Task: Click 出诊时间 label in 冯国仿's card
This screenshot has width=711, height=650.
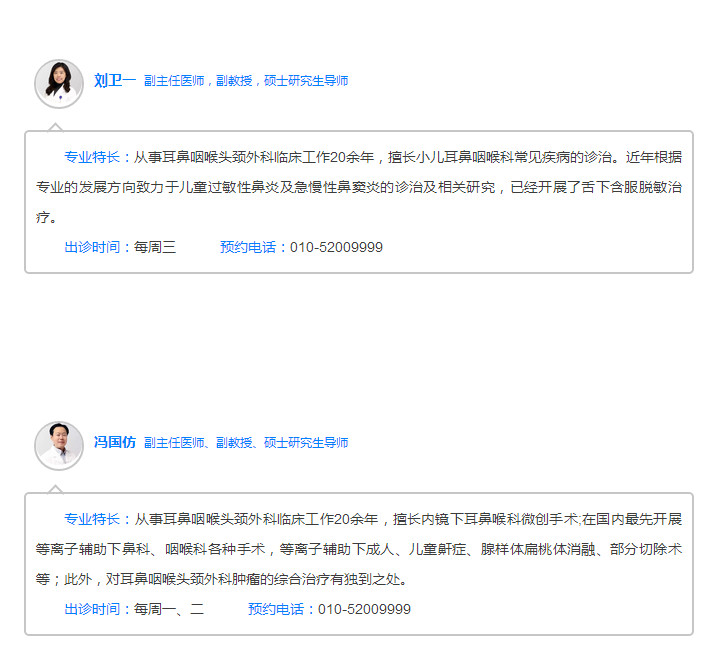Action: click(x=92, y=609)
